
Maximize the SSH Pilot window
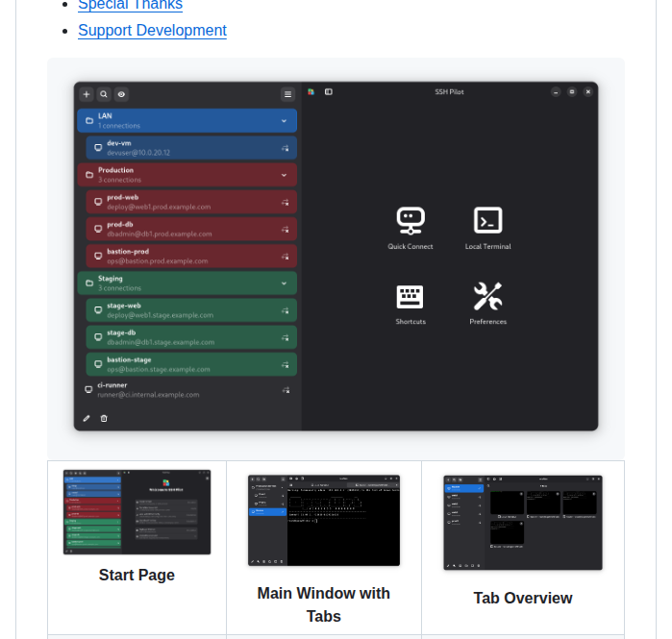pos(572,91)
